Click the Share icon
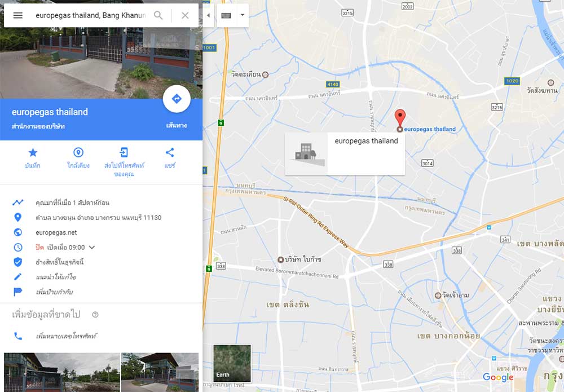The height and width of the screenshot is (392, 564). coord(170,152)
